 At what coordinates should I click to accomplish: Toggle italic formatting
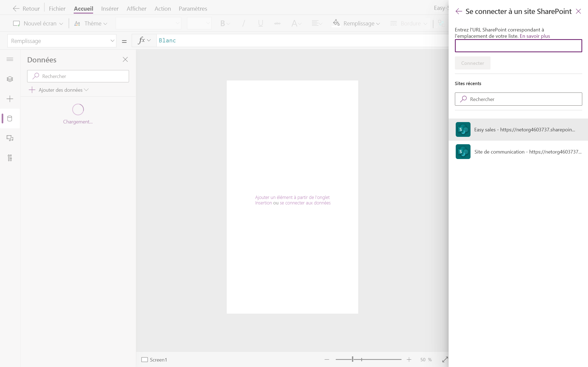[243, 24]
